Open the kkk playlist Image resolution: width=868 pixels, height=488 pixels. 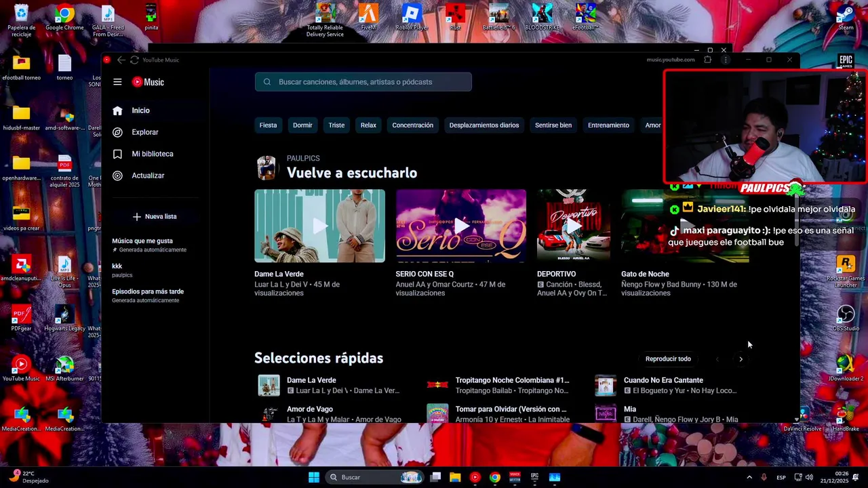pyautogui.click(x=123, y=270)
